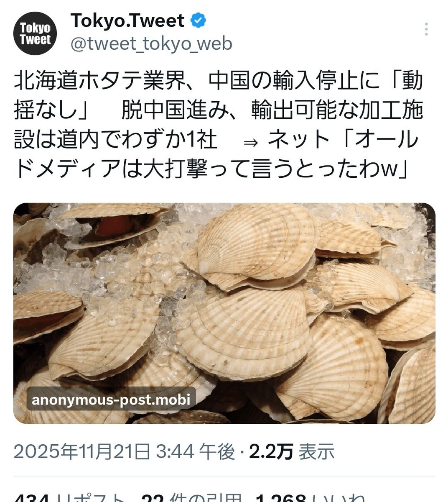Open the three-dot more options menu
The width and height of the screenshot is (448, 502).
[x=426, y=30]
